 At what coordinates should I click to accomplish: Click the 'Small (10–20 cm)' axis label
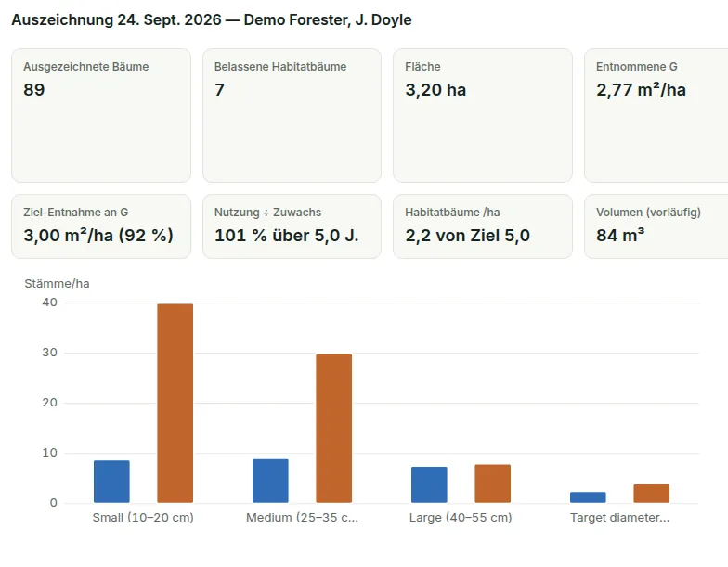coord(143,518)
